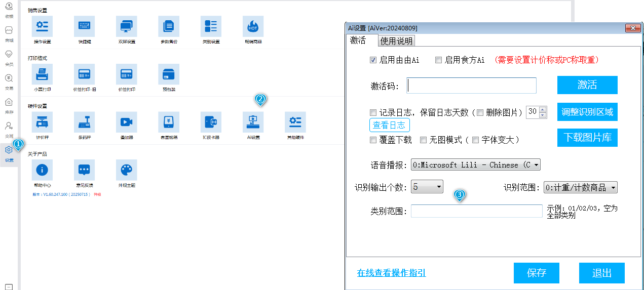Decrease the log retention days stepper

pos(543,115)
